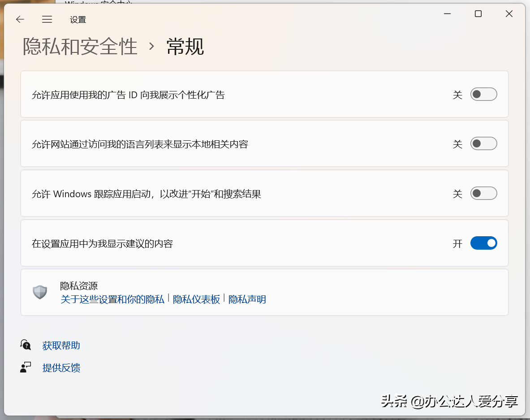Image resolution: width=530 pixels, height=420 pixels.
Task: Click the 开 status text
Action: click(x=457, y=243)
